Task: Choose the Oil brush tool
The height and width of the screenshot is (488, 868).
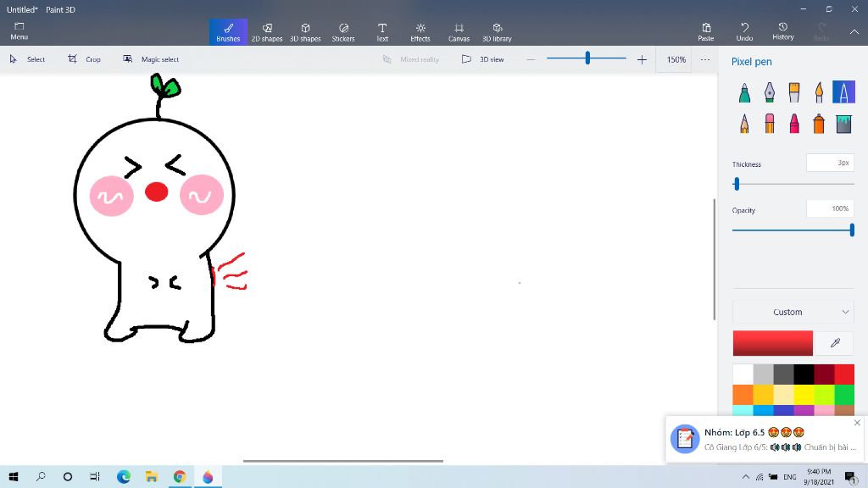Action: [794, 92]
